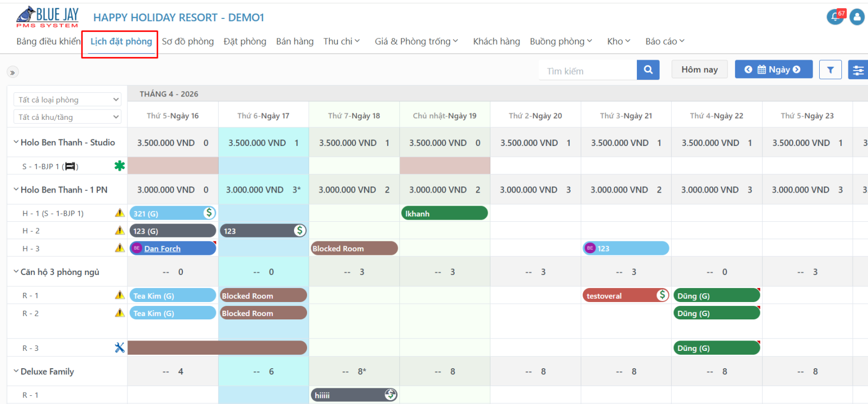Expand the Giá & Phòng trống dropdown

coord(417,41)
